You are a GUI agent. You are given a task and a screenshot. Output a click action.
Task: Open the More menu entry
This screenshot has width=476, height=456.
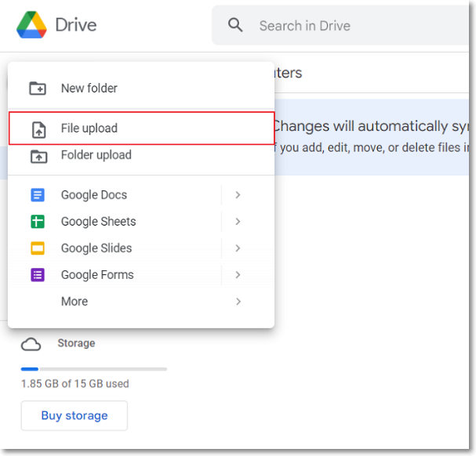coord(141,302)
